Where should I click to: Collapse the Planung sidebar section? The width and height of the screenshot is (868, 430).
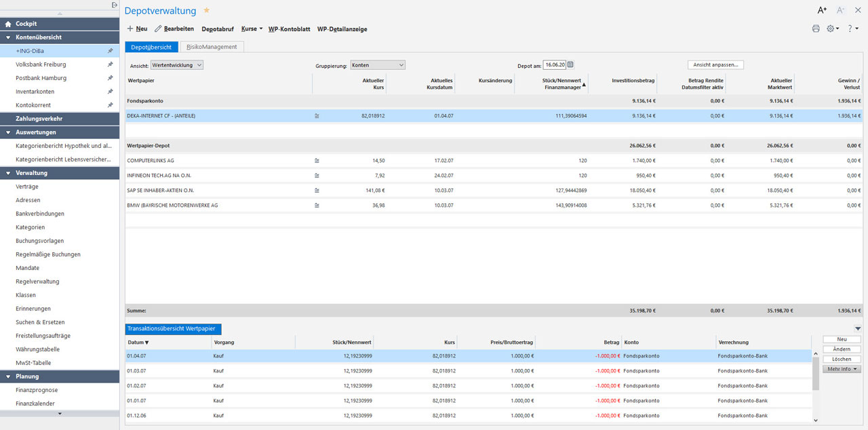60,376
